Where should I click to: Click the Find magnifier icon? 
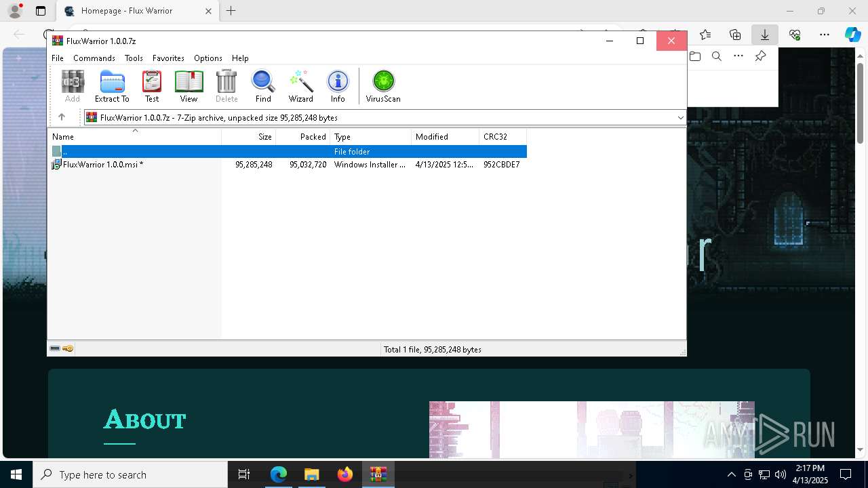click(263, 86)
